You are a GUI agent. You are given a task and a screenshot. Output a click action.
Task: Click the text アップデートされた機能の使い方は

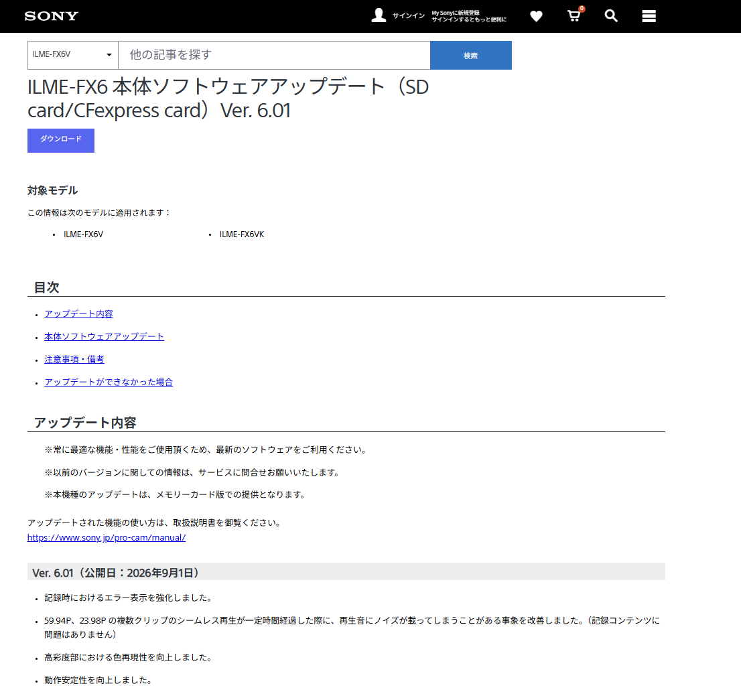[155, 522]
